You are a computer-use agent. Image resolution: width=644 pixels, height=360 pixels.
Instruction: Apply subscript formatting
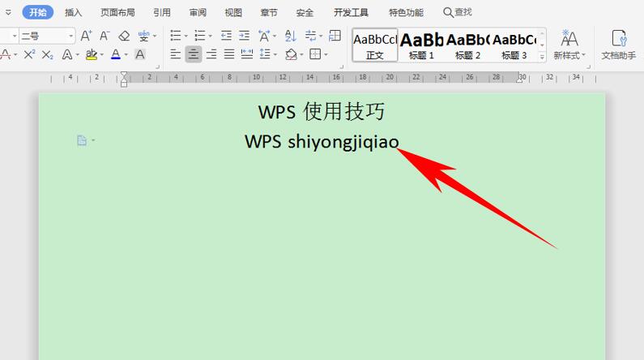tap(48, 54)
